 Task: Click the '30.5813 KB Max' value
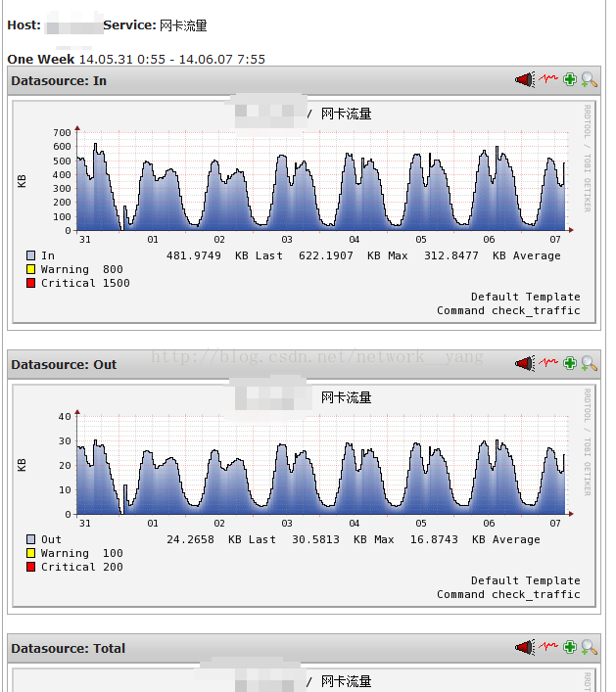[343, 539]
